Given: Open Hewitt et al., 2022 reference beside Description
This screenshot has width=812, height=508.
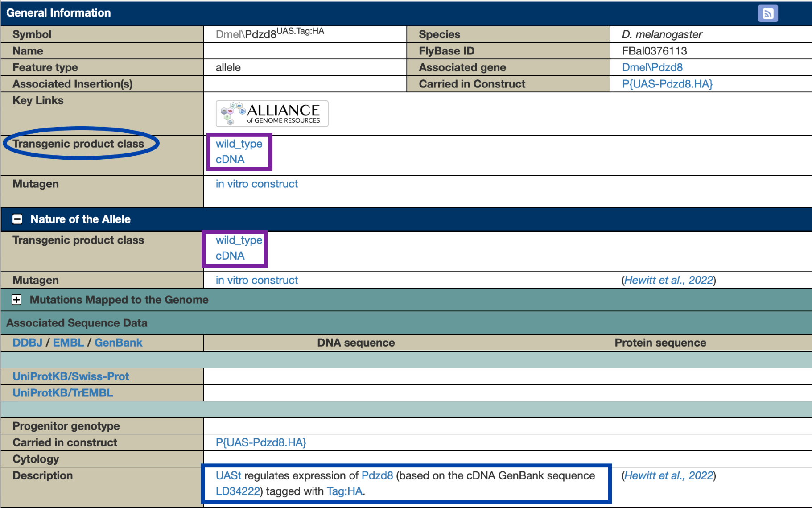Looking at the screenshot, I should click(x=668, y=475).
